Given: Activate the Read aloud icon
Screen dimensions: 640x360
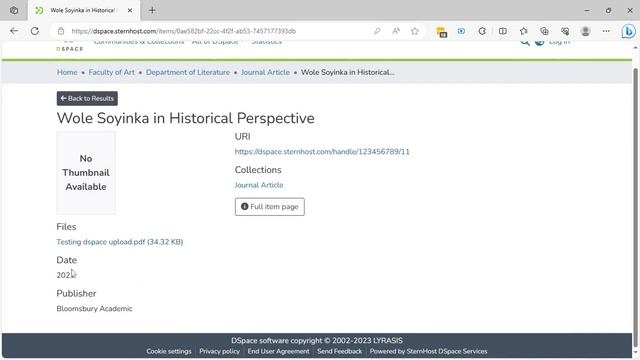Looking at the screenshot, I should 396,31.
